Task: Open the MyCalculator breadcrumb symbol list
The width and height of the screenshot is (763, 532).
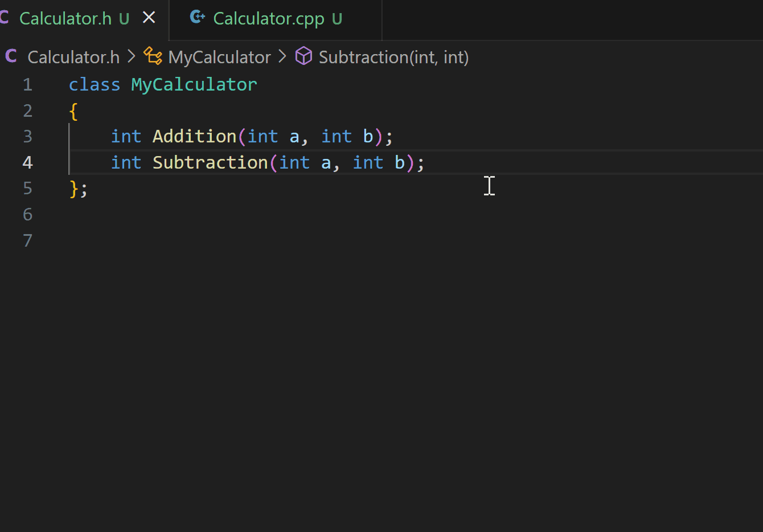Action: 219,57
